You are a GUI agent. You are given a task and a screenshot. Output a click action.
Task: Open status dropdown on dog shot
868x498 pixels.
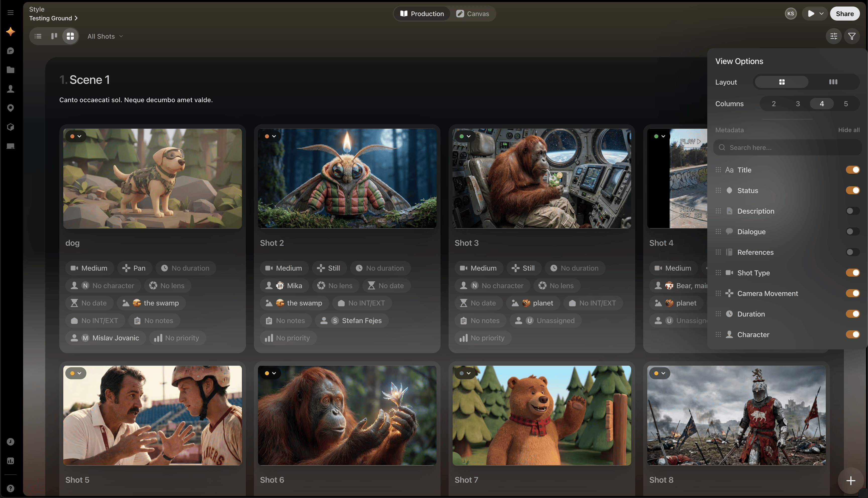[x=76, y=136]
